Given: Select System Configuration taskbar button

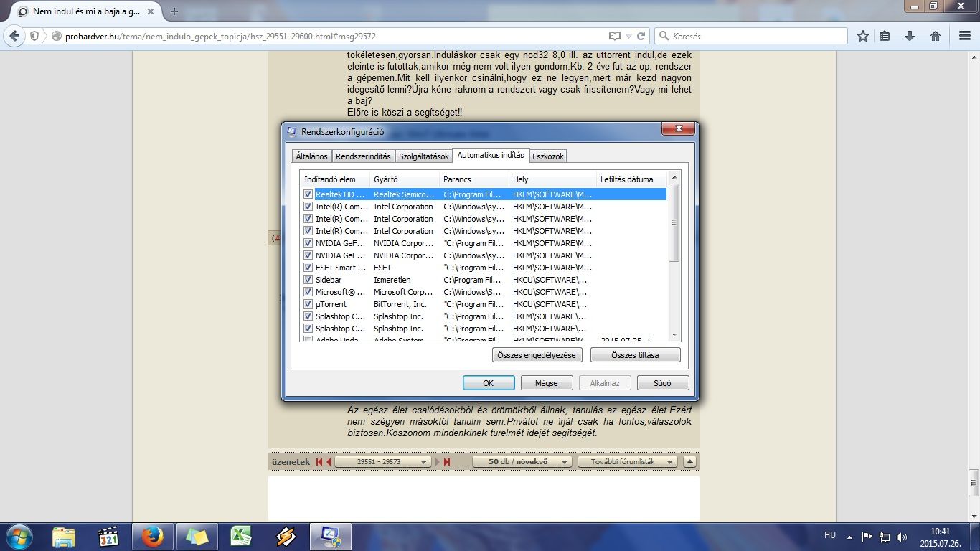Looking at the screenshot, I should (x=330, y=537).
